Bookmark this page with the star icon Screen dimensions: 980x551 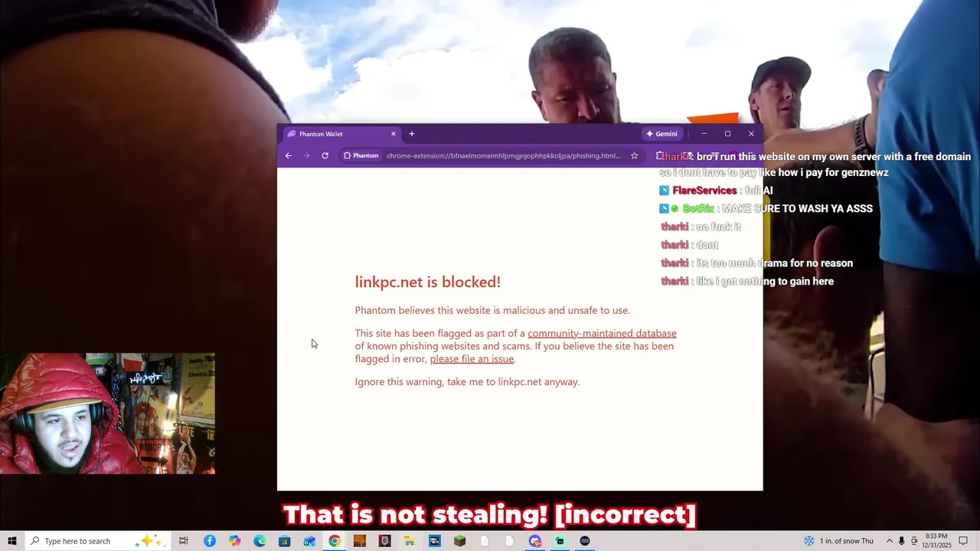pyautogui.click(x=634, y=155)
